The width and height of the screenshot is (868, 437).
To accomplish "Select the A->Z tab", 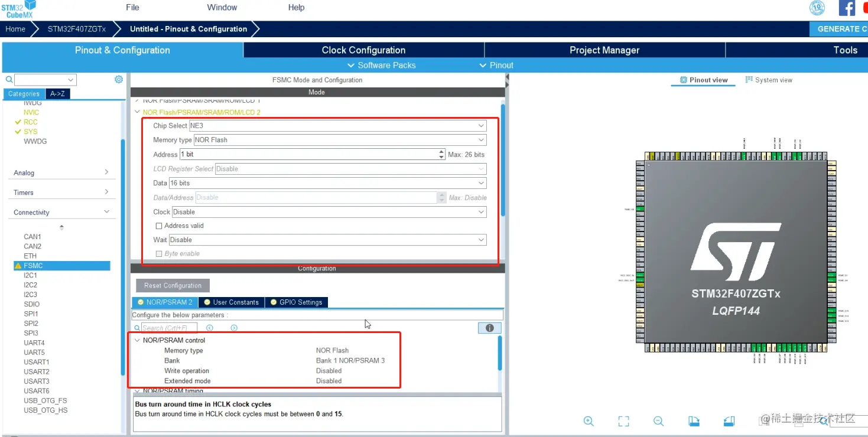I will (x=57, y=93).
